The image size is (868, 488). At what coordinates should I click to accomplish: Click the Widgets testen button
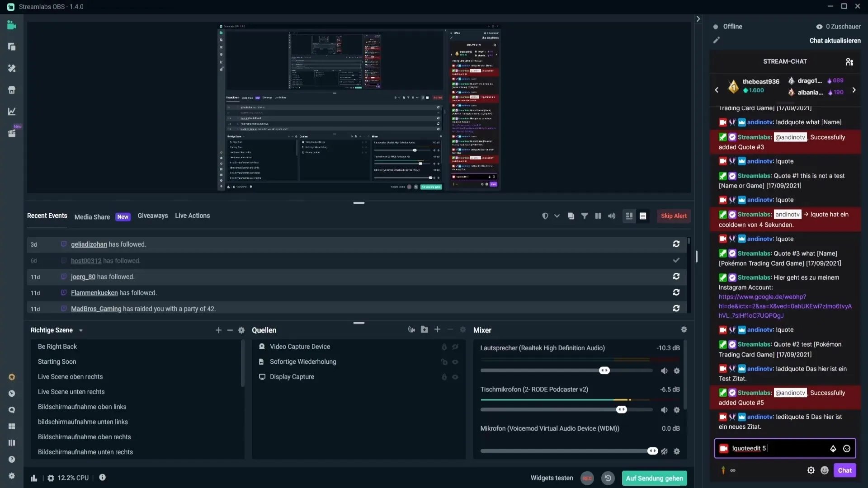[x=552, y=478]
